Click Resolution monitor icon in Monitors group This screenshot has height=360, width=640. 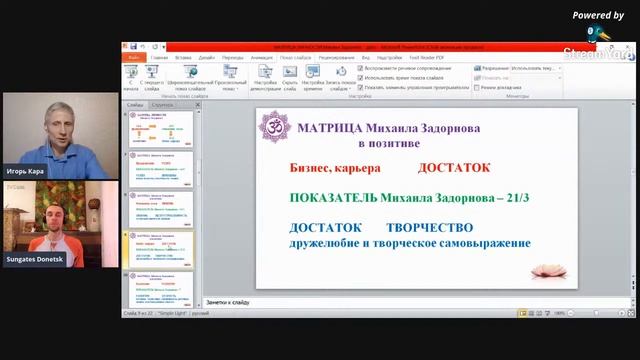coord(477,68)
